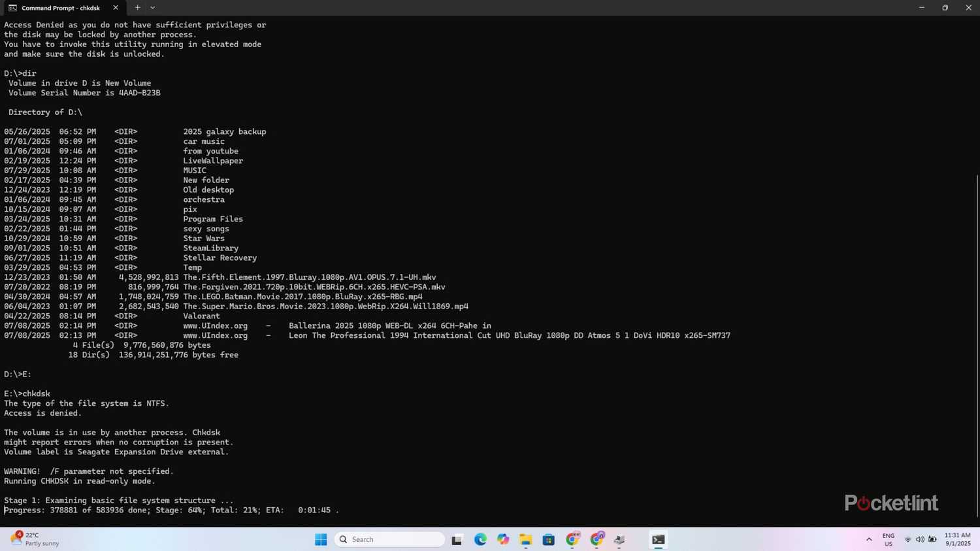Open Task View from the taskbar
The width and height of the screenshot is (980, 551).
[457, 539]
